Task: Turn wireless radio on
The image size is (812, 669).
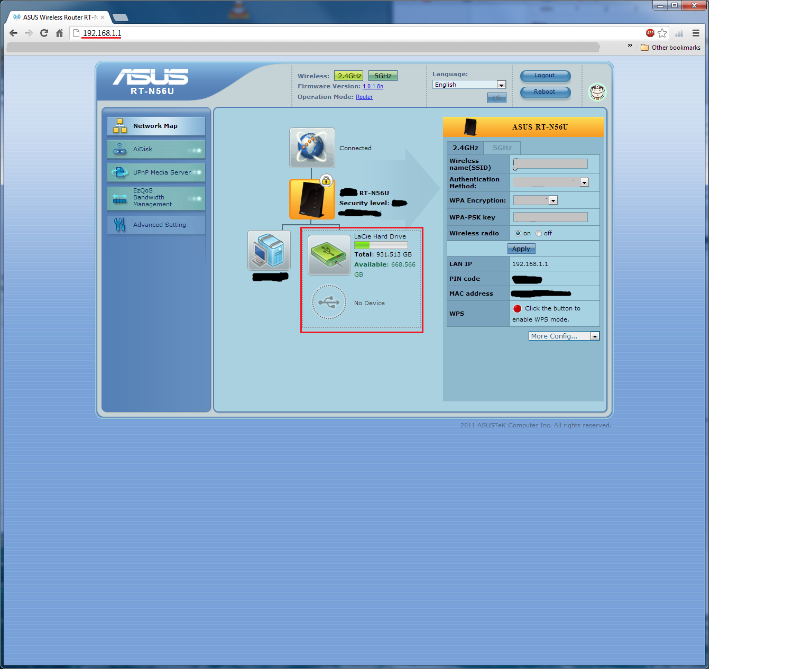Action: tap(518, 233)
